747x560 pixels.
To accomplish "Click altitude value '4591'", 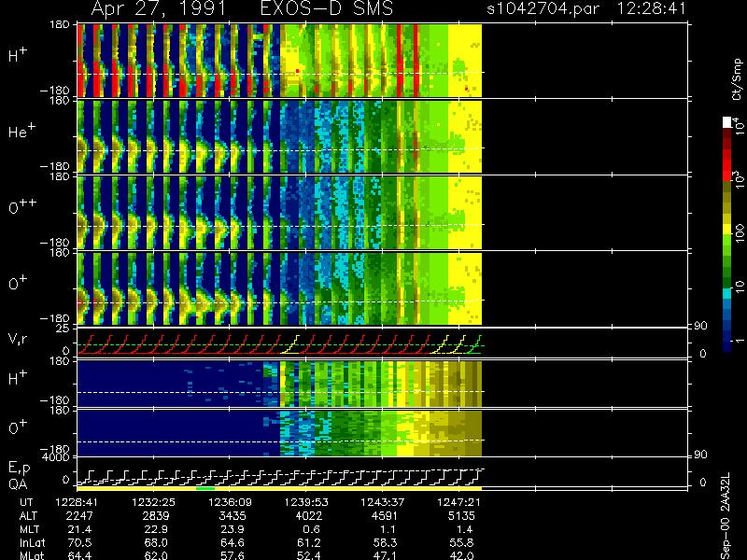I will [x=385, y=516].
